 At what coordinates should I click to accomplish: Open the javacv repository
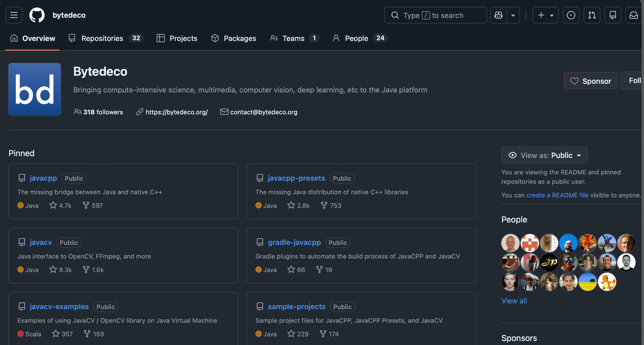[x=41, y=242]
